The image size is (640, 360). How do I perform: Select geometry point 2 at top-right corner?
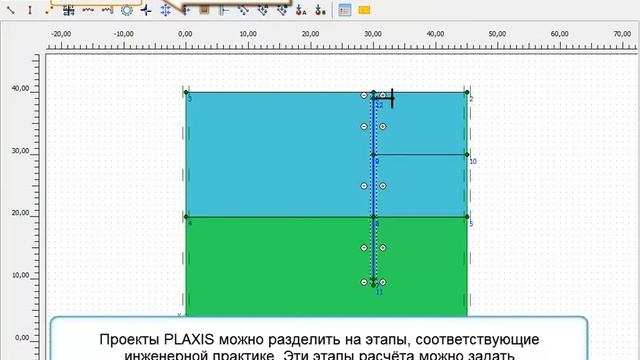467,92
